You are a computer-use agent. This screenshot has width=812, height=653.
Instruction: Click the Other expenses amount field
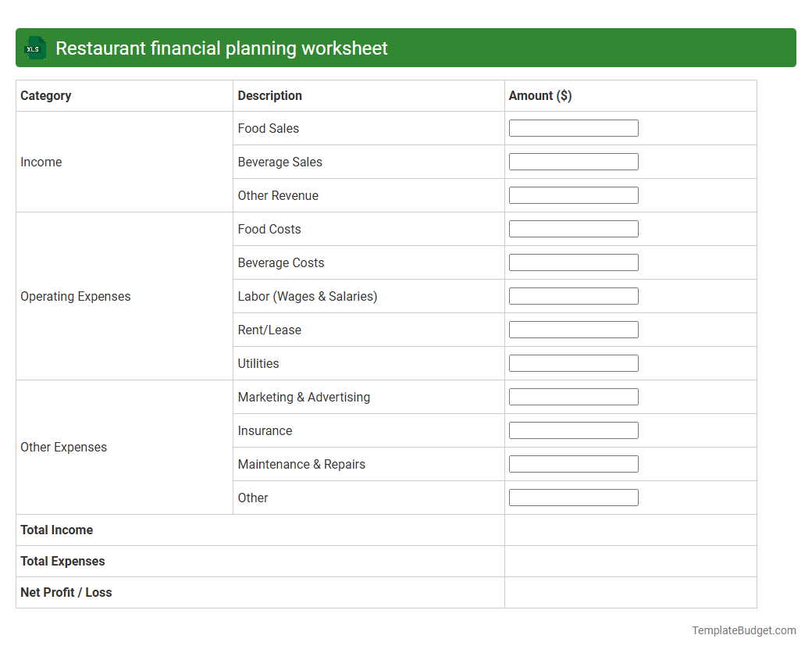pyautogui.click(x=573, y=497)
